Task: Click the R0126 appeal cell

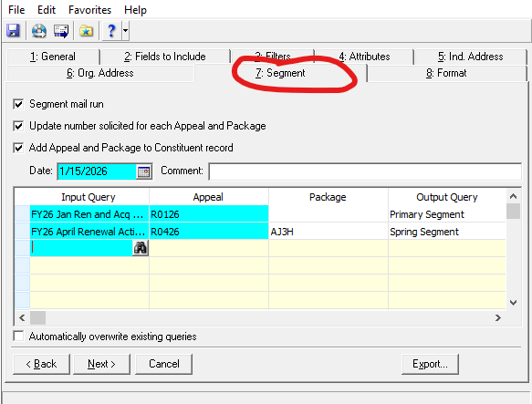Action: (x=209, y=214)
